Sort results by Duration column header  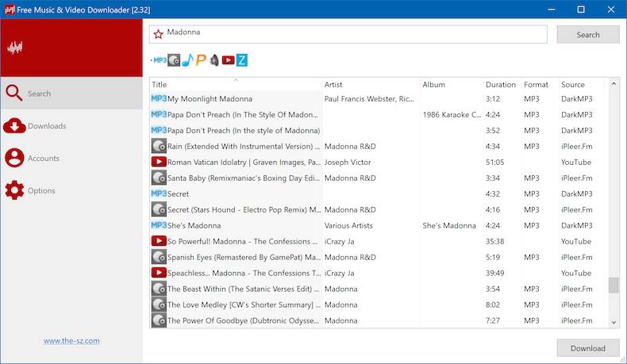point(501,85)
